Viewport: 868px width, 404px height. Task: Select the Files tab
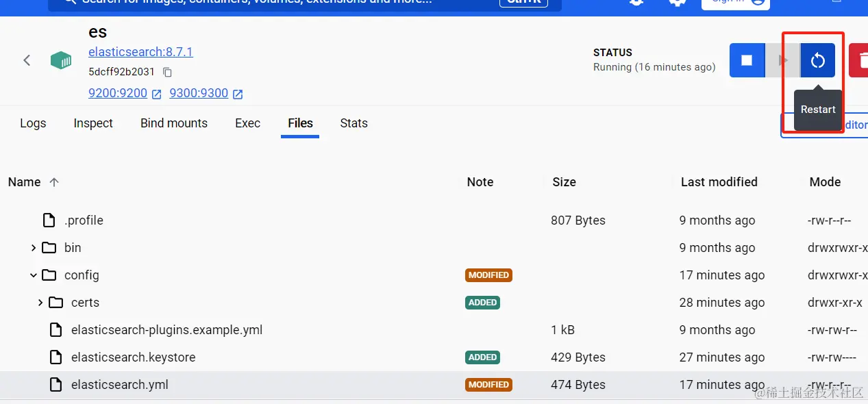tap(300, 123)
